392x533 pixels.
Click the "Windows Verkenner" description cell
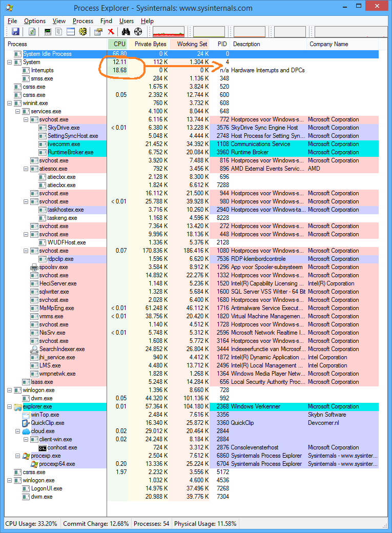click(x=255, y=406)
